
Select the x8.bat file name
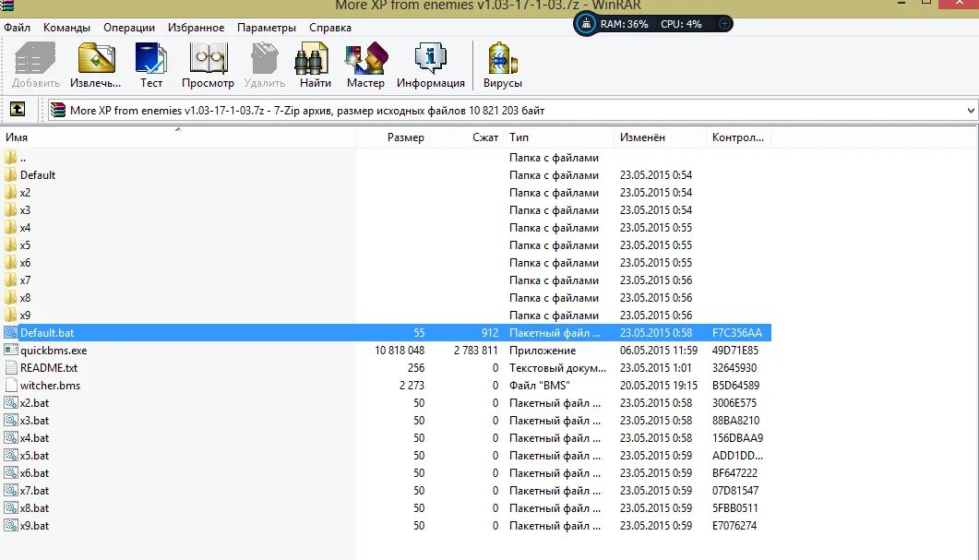[x=34, y=508]
